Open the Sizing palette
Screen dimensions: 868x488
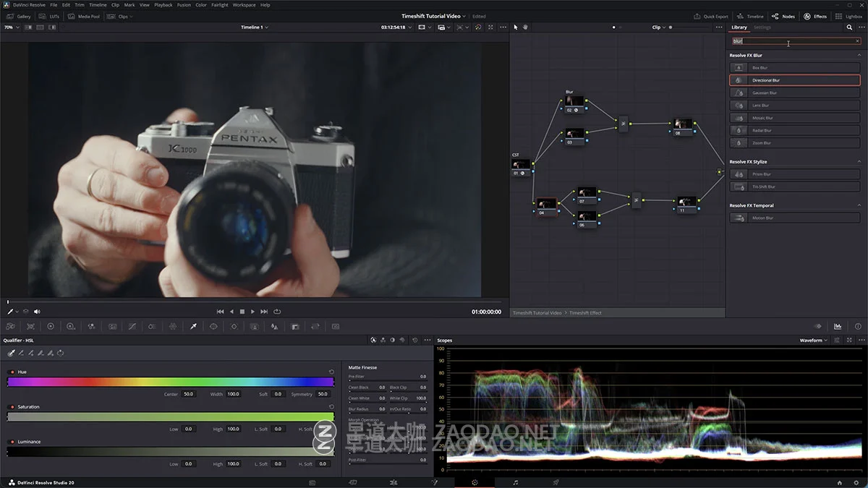315,327
